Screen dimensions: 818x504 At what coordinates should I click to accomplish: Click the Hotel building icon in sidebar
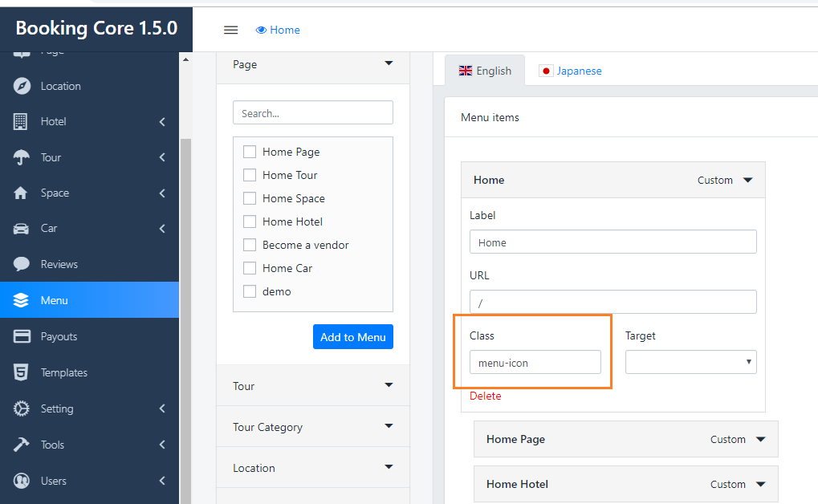click(22, 122)
